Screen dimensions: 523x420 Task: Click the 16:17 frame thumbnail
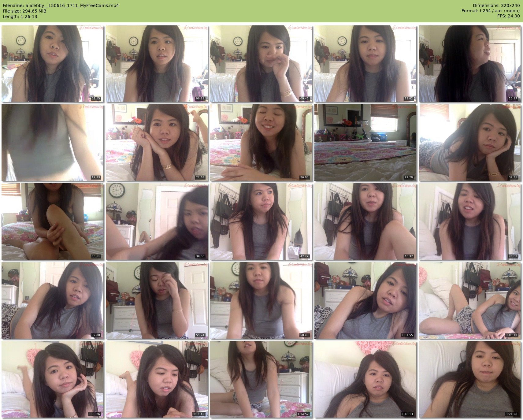(x=469, y=64)
